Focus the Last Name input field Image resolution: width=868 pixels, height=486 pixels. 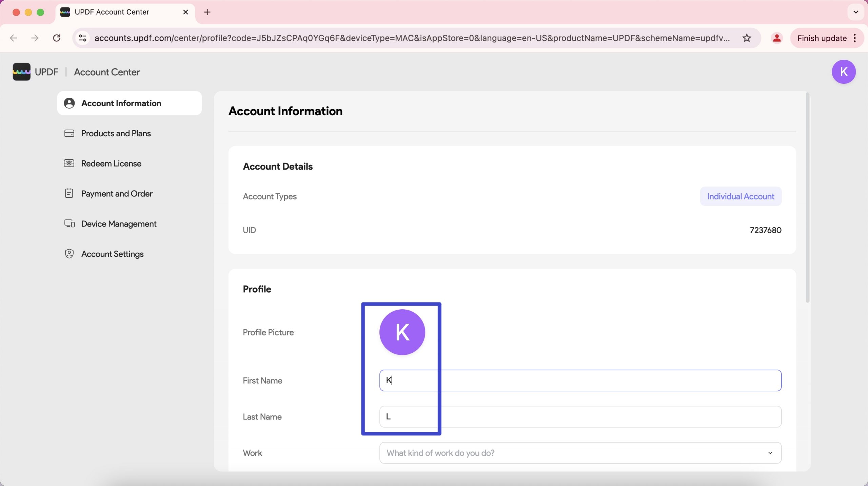pos(580,416)
